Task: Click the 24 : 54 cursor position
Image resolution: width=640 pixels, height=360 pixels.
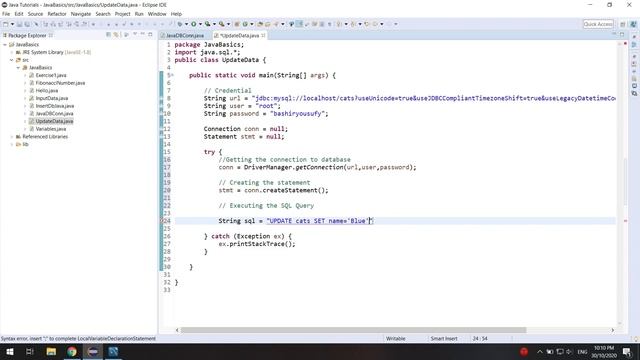Action: [480, 339]
